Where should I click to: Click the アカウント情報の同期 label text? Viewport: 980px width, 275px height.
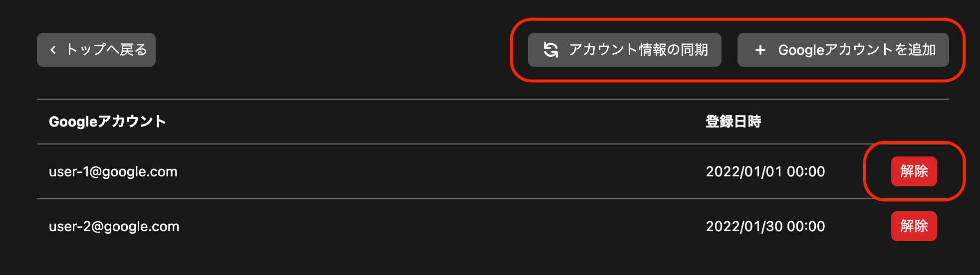tap(639, 50)
